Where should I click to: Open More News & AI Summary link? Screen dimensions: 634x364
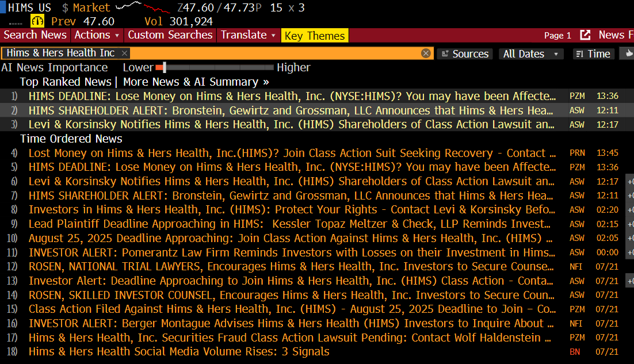(x=196, y=82)
